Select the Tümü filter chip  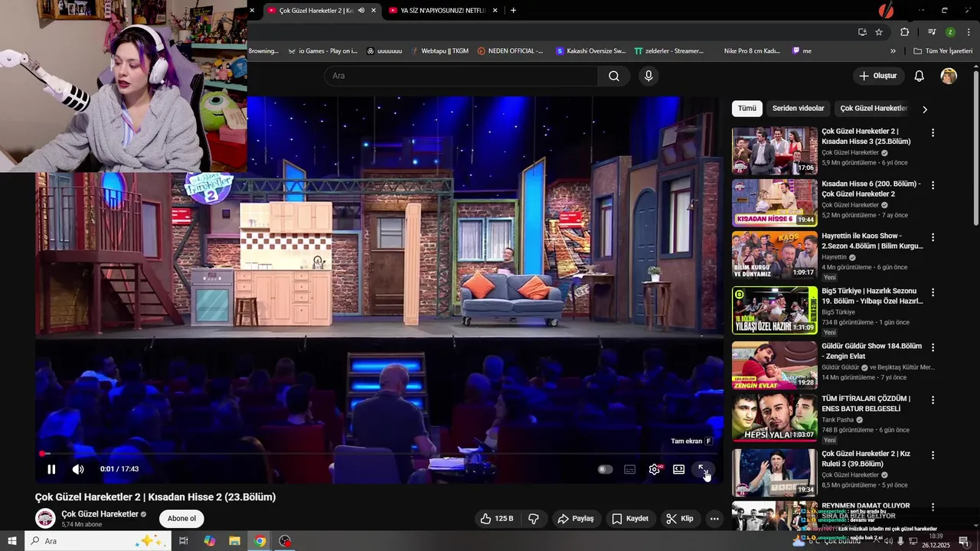tap(746, 109)
